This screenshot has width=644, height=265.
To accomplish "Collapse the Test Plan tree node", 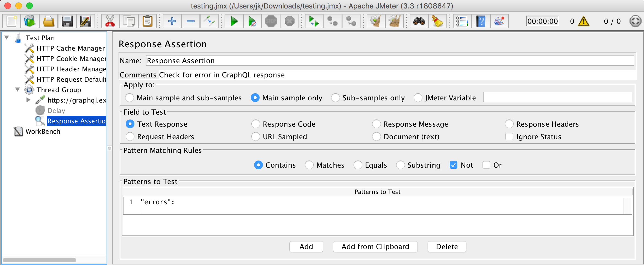I will 7,38.
